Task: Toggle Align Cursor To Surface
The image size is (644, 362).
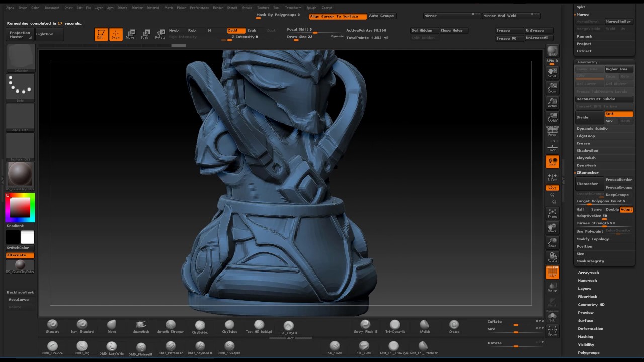Action: pyautogui.click(x=338, y=16)
